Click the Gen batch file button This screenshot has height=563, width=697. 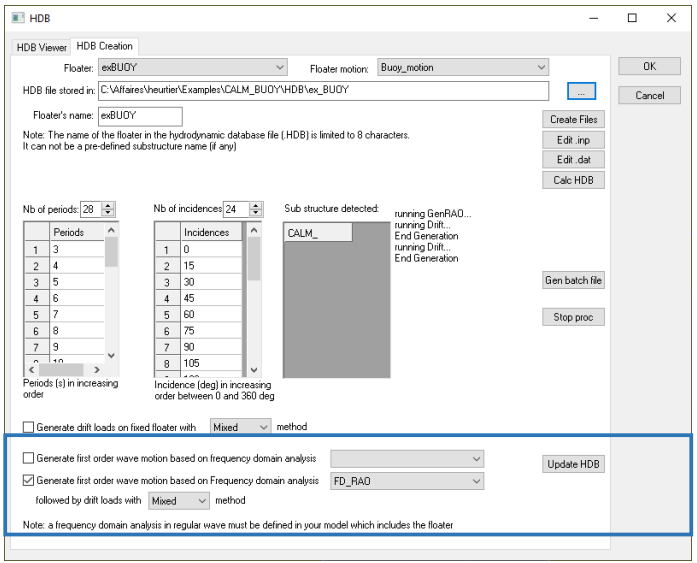pyautogui.click(x=573, y=281)
